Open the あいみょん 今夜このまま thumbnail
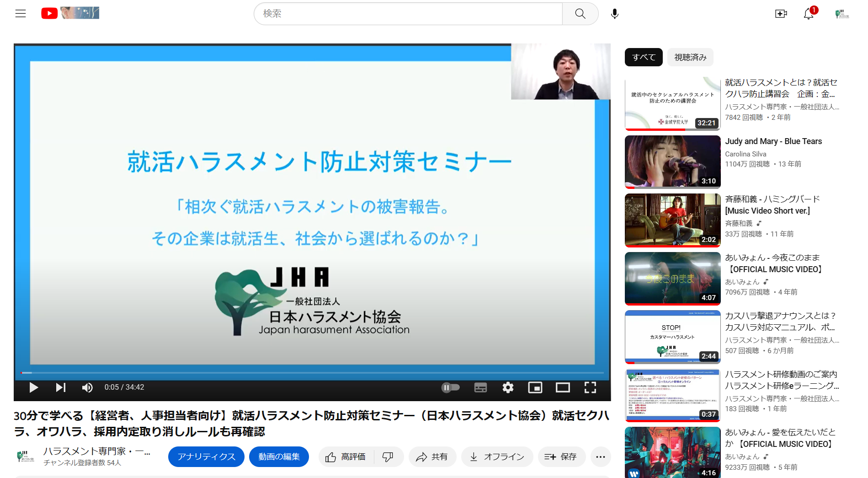This screenshot has height=478, width=868. point(672,279)
